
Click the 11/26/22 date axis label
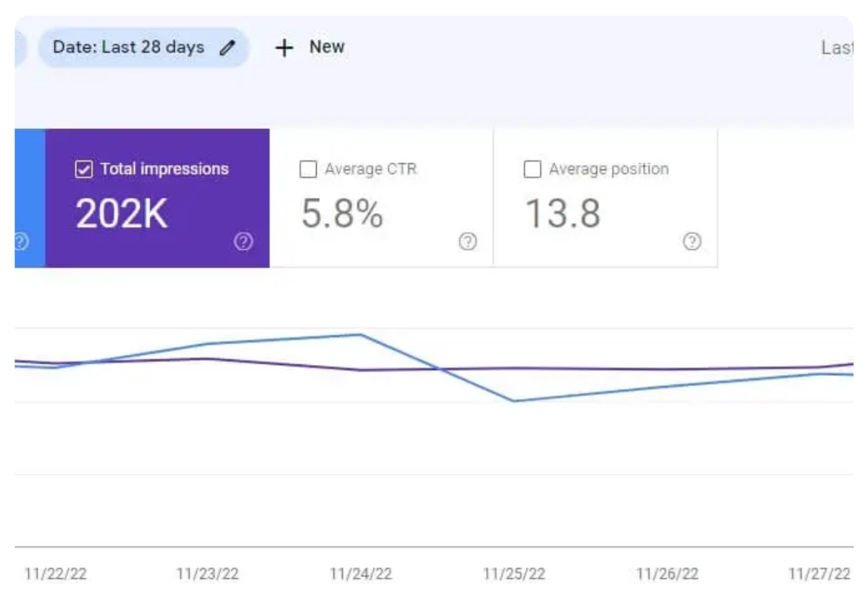tap(667, 574)
